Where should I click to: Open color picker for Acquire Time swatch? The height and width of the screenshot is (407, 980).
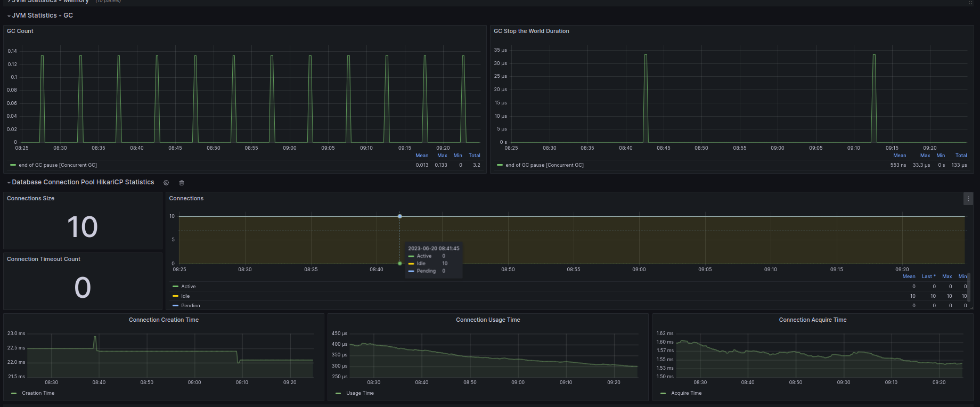coord(663,393)
